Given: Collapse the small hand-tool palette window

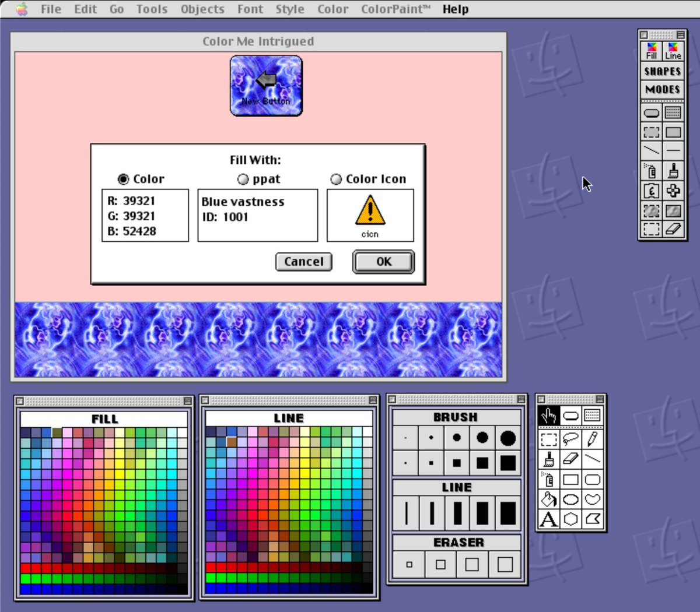Looking at the screenshot, I should coord(600,399).
